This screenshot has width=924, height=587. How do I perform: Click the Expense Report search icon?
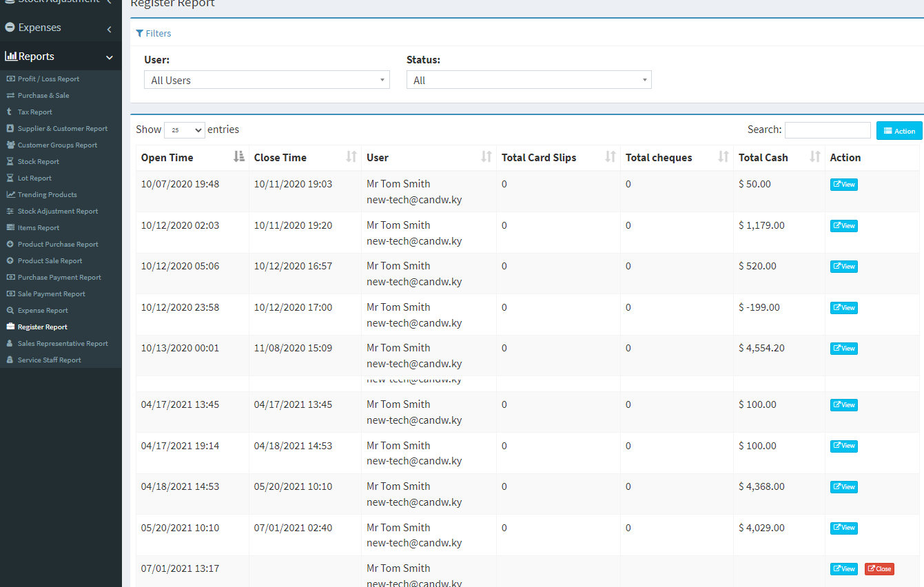click(10, 310)
